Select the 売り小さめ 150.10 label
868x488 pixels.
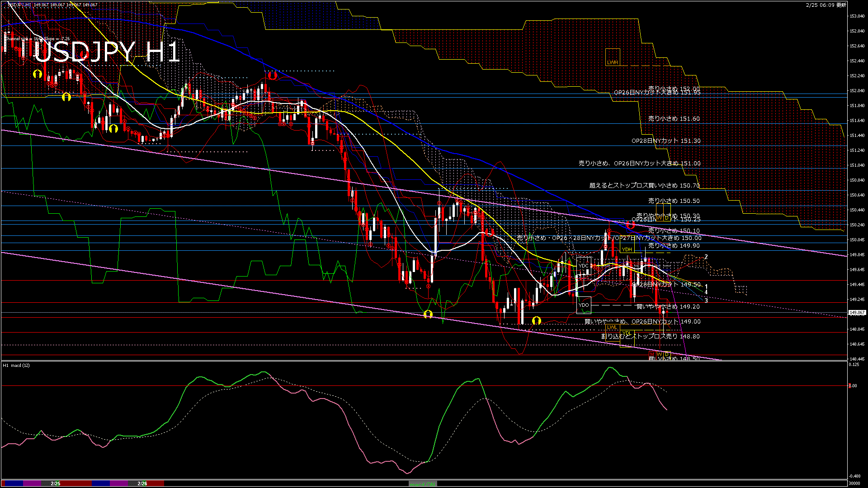(674, 230)
